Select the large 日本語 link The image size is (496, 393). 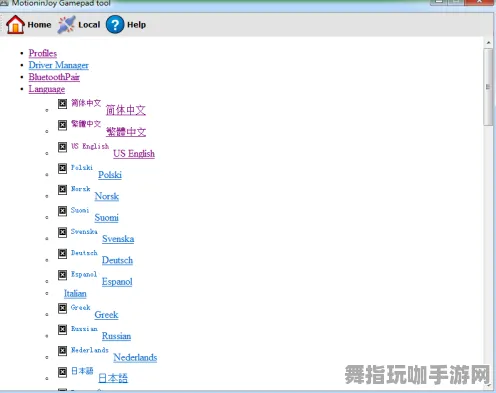[113, 378]
